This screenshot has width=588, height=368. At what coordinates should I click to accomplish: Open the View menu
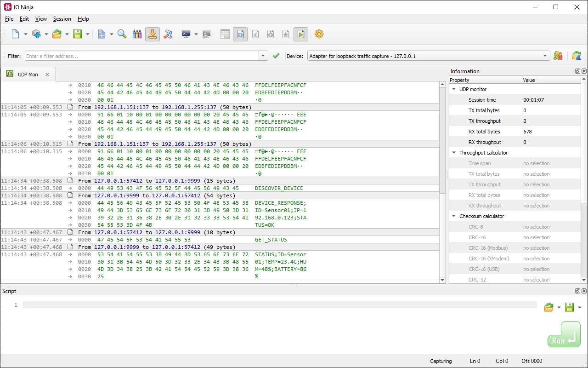[41, 19]
